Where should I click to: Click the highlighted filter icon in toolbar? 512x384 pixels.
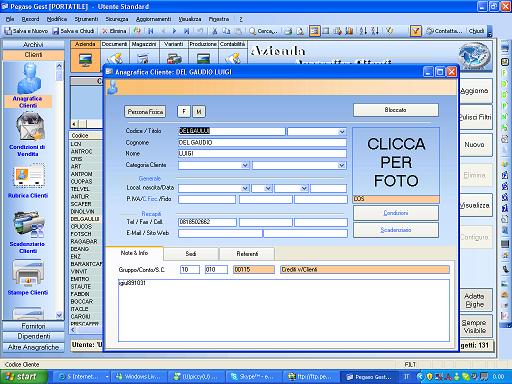click(x=416, y=31)
